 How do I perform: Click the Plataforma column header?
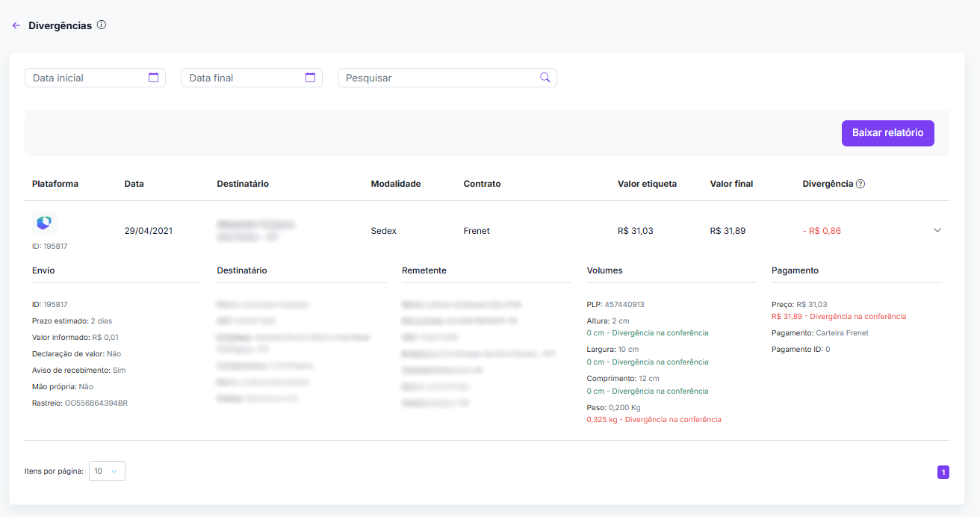(55, 184)
